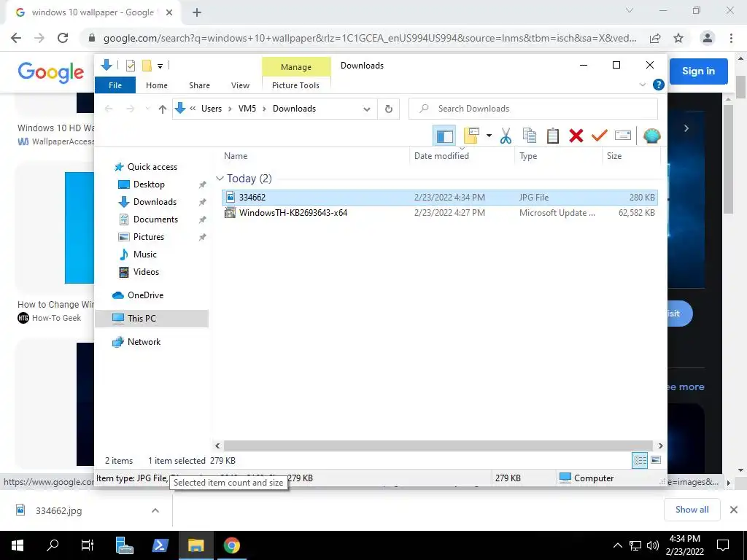Image resolution: width=747 pixels, height=560 pixels.
Task: Select Pictures in navigation pane
Action: point(149,237)
